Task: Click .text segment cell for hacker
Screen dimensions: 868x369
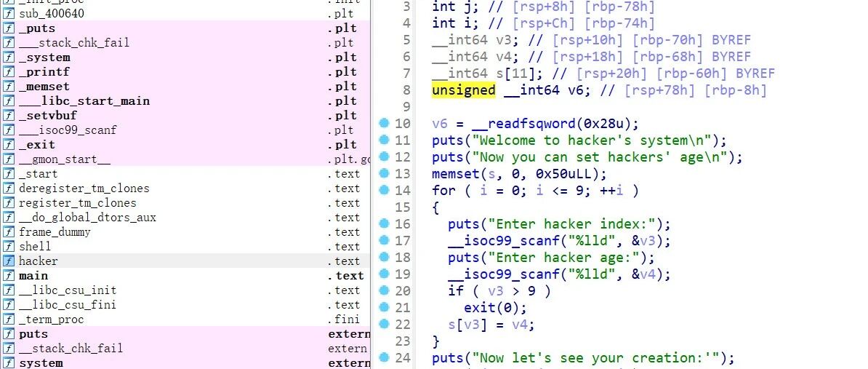Action: [x=346, y=261]
